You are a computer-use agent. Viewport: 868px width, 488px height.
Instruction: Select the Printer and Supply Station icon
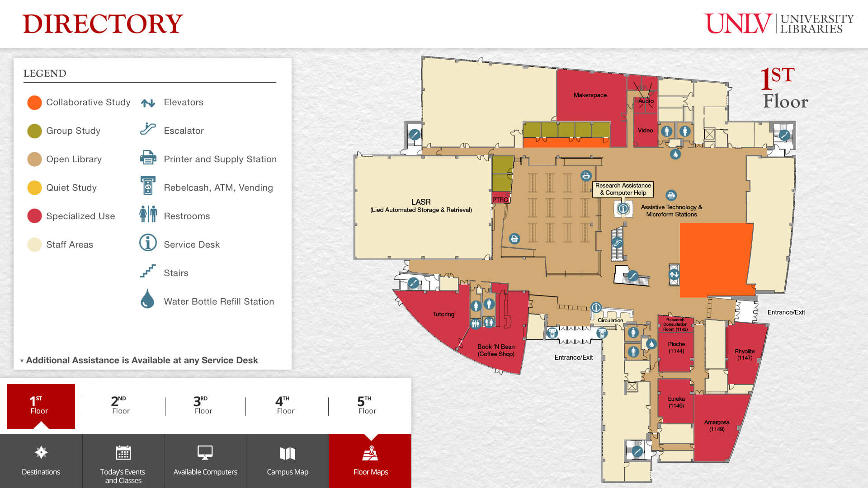pyautogui.click(x=147, y=159)
